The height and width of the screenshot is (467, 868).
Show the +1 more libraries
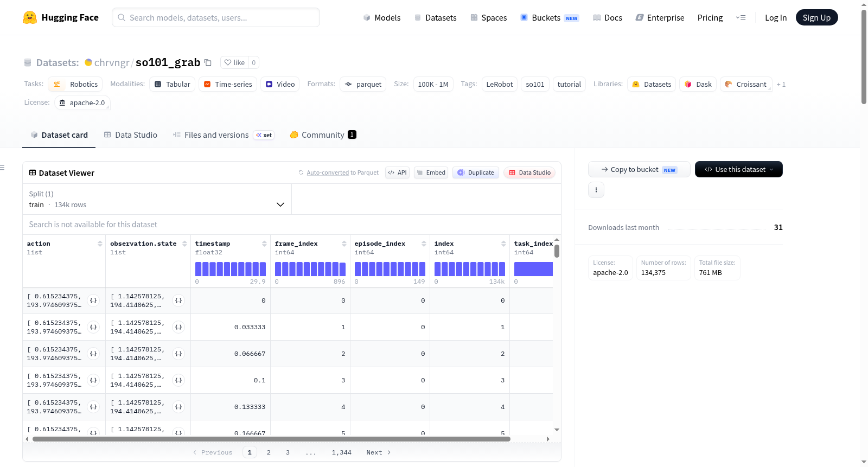pos(781,84)
